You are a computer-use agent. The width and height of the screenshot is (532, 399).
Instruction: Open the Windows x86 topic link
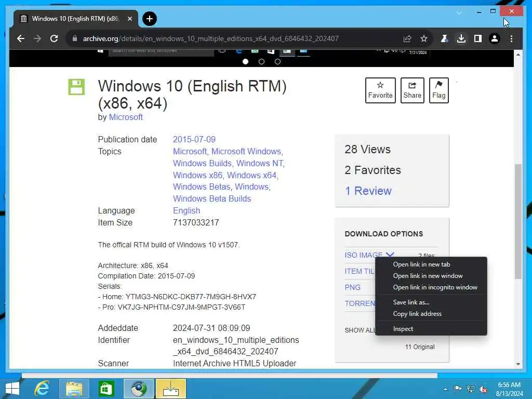tap(198, 175)
